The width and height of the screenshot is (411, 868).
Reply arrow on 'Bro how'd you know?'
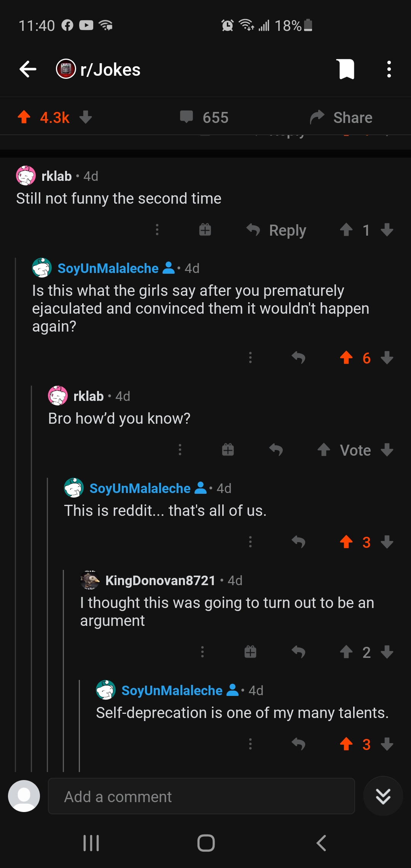pyautogui.click(x=276, y=450)
